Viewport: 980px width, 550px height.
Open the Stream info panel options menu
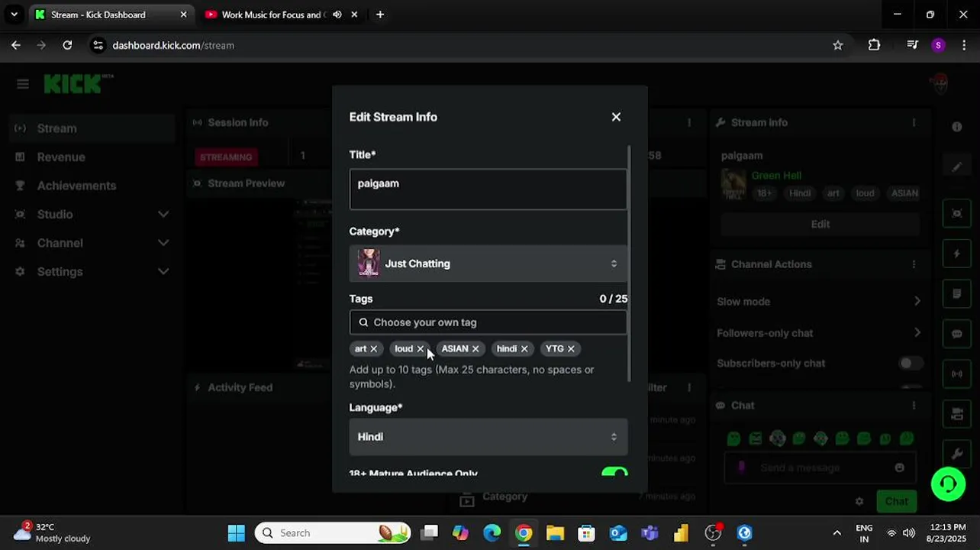914,122
